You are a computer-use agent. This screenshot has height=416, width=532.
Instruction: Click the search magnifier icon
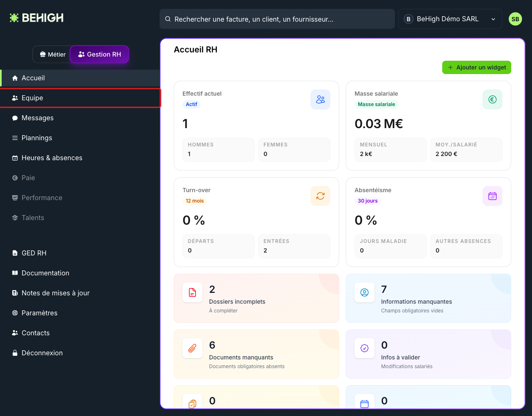168,19
